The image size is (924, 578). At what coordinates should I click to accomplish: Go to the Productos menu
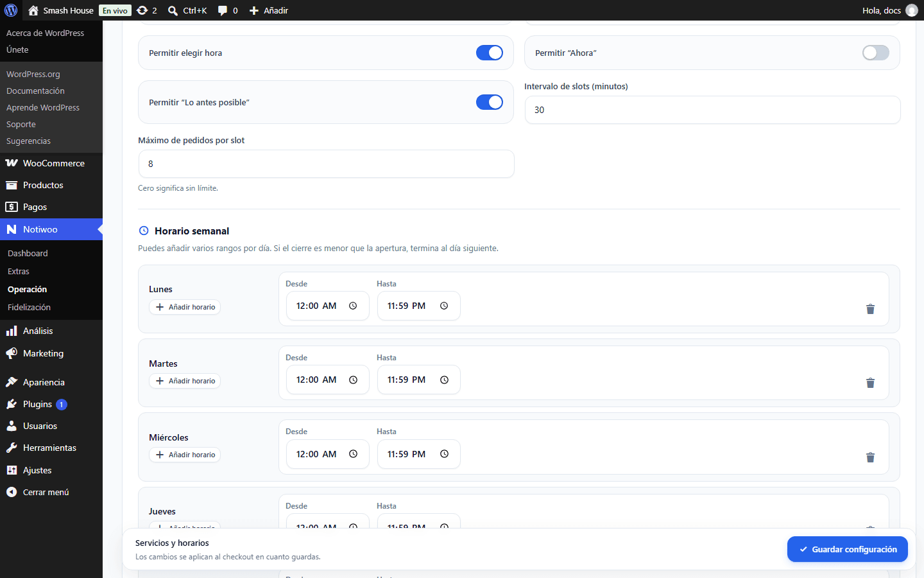click(x=51, y=185)
